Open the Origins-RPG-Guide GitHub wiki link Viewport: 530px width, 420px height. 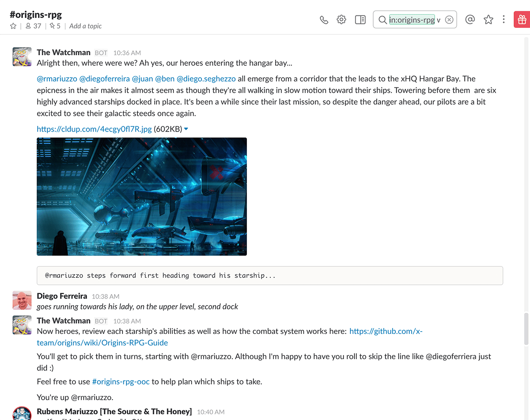click(x=230, y=337)
